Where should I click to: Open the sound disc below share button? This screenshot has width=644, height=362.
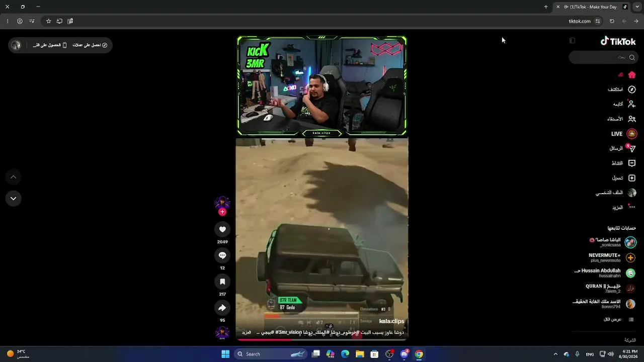[222, 333]
